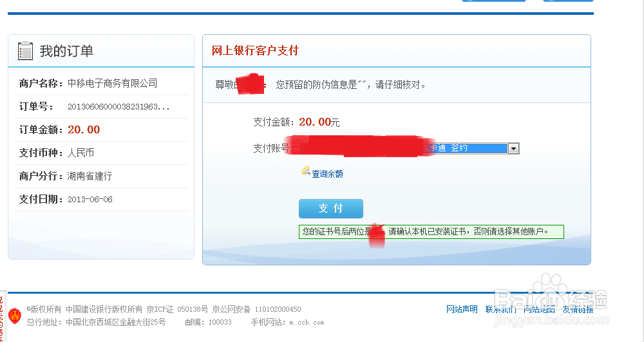Click the 支付日期 label
644x342 pixels.
(41, 200)
